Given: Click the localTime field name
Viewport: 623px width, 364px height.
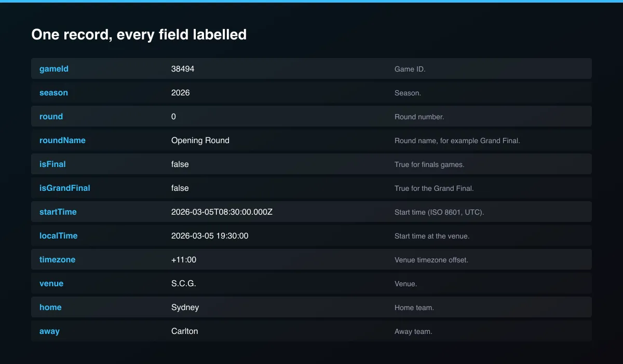Looking at the screenshot, I should tap(59, 236).
